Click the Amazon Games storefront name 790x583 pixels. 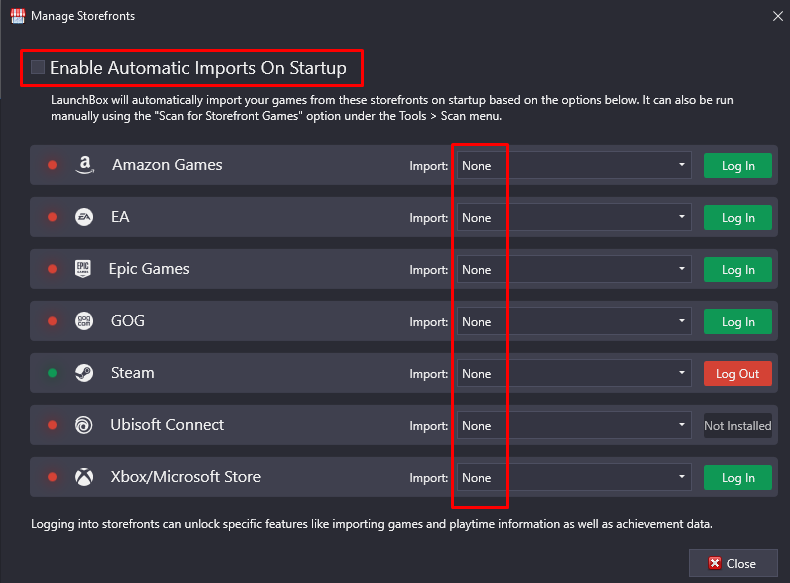coord(167,165)
